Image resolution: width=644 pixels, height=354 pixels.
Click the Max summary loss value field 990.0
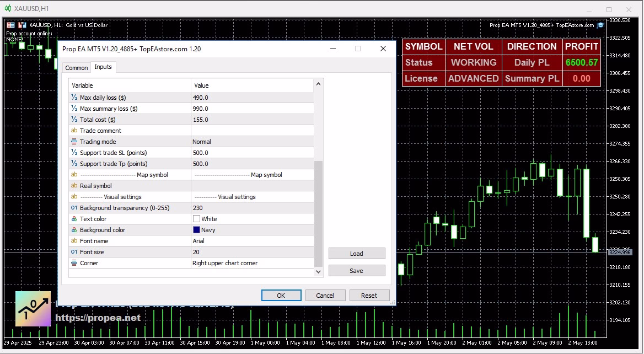[252, 109]
